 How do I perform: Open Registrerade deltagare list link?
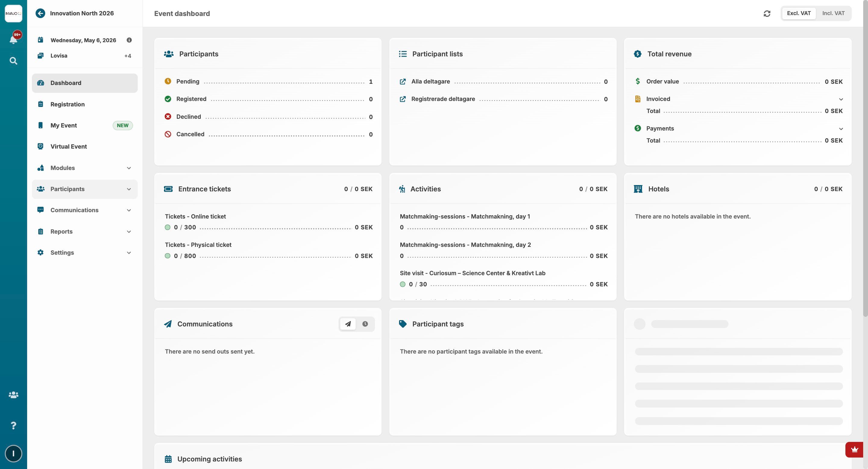443,99
